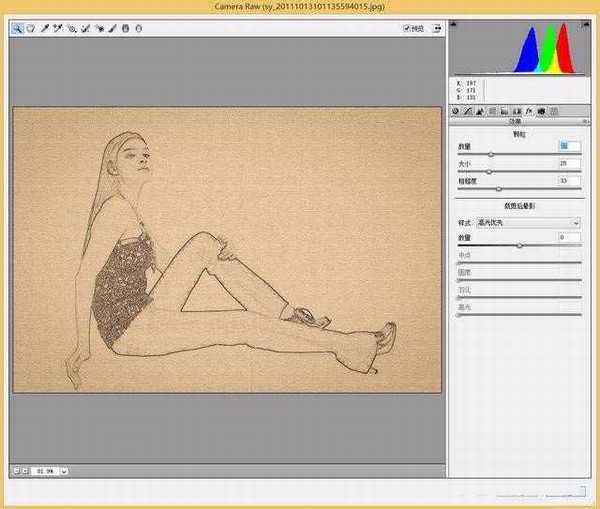600x509 pixels.
Task: Click the Spot Removal brush tool
Action: pyautogui.click(x=112, y=28)
